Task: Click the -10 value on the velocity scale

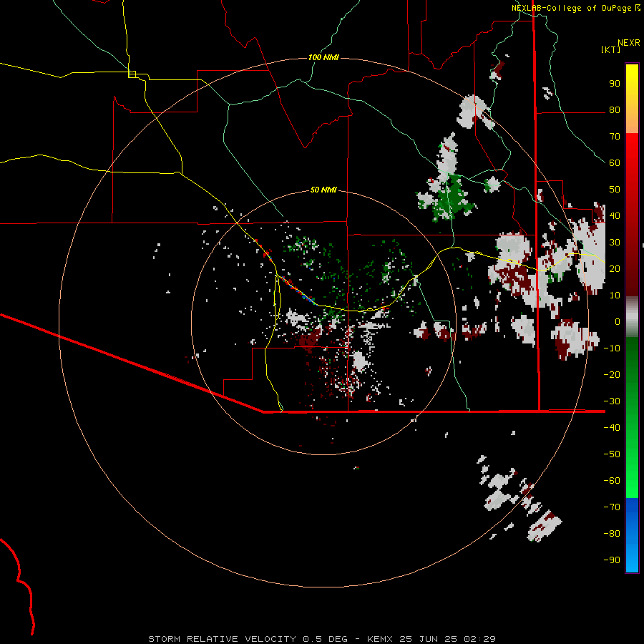Action: pos(612,348)
